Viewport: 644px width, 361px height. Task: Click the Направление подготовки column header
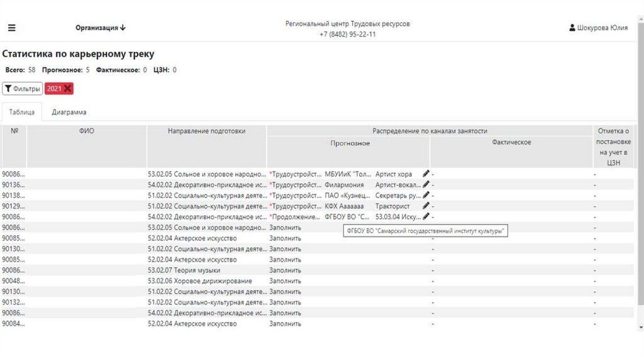point(206,131)
